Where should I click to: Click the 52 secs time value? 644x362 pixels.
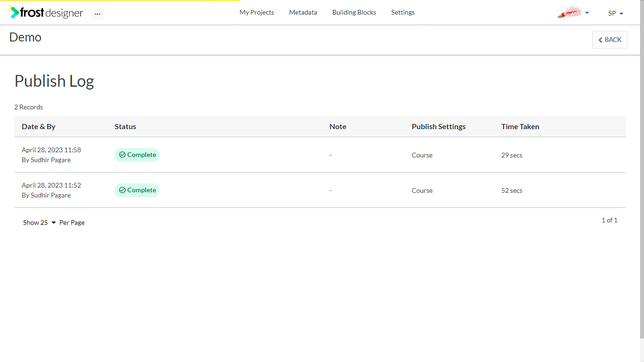[512, 190]
